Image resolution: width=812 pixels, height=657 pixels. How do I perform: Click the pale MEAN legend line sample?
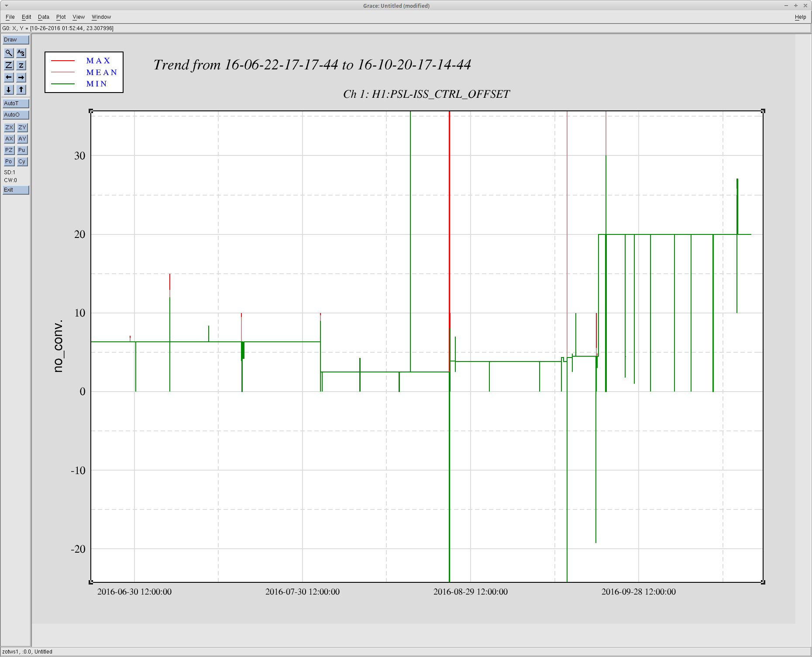tap(63, 72)
